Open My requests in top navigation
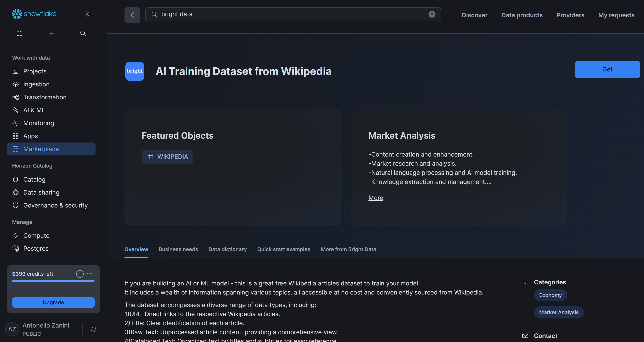This screenshot has width=644, height=342. (617, 15)
